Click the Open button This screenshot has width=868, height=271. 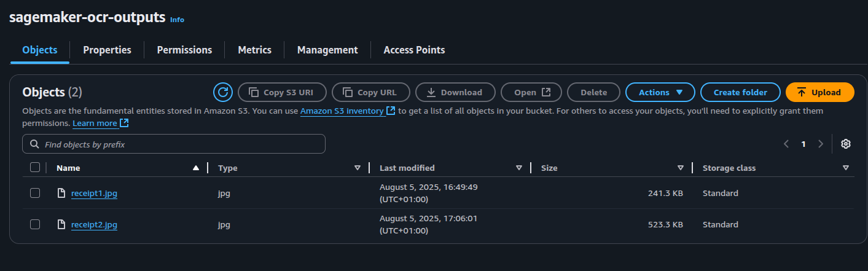pos(531,92)
